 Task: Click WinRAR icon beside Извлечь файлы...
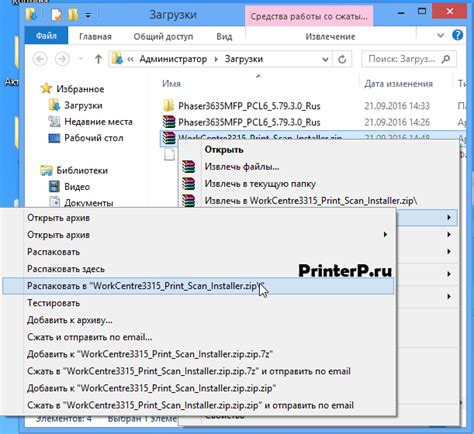(x=188, y=166)
